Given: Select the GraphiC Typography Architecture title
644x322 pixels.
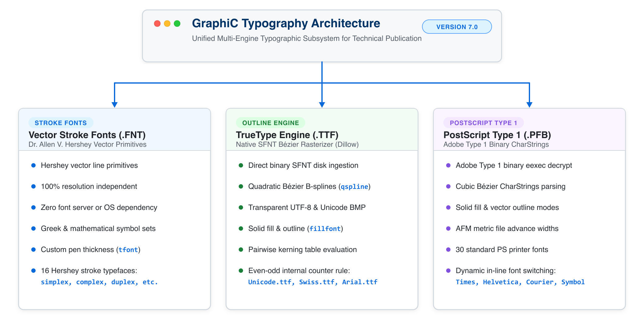Looking at the screenshot, I should 286,23.
